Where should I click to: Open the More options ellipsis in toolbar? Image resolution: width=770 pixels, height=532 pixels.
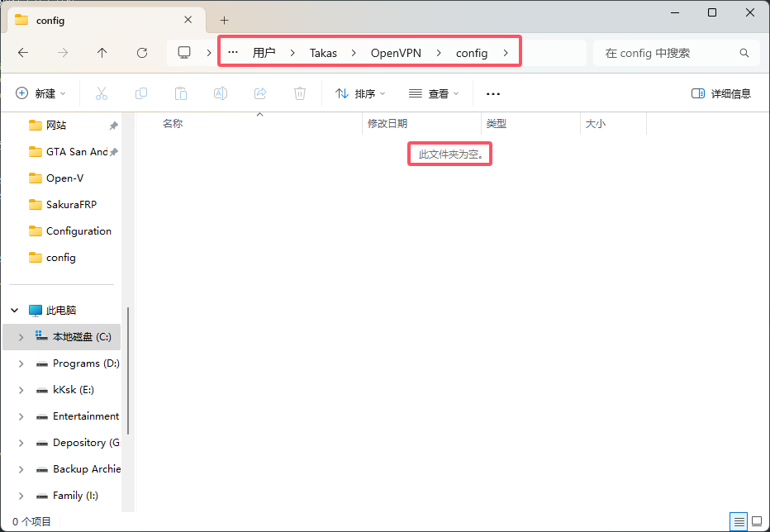pos(493,94)
